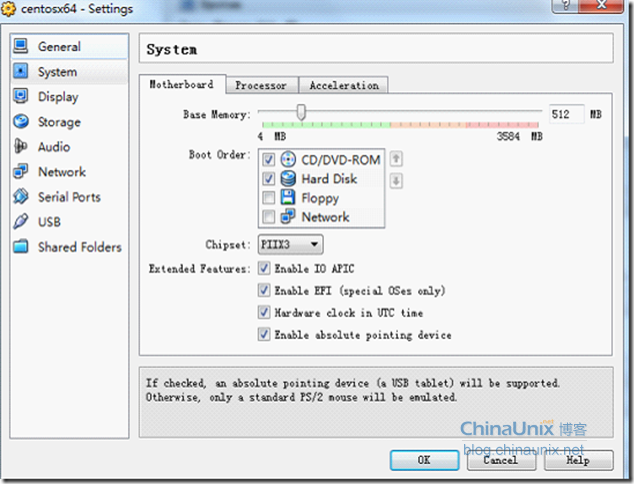This screenshot has width=634, height=484.
Task: Move boot device down with arrow button
Action: (x=396, y=180)
